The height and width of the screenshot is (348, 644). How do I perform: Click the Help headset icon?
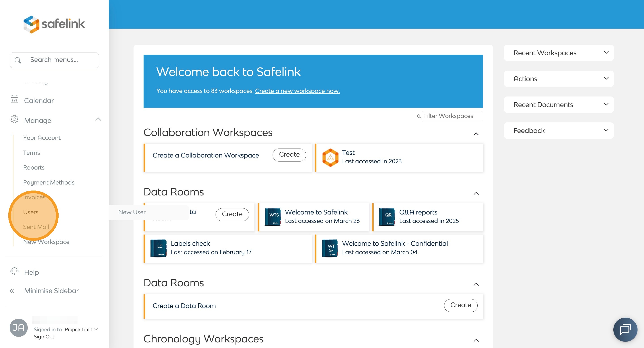pyautogui.click(x=15, y=271)
